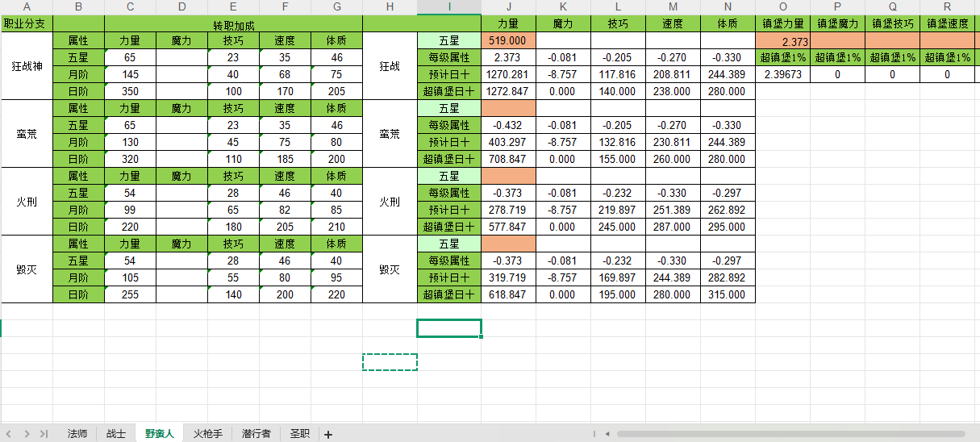Click the cell containing 2.39673
The height and width of the screenshot is (442, 980).
click(782, 74)
